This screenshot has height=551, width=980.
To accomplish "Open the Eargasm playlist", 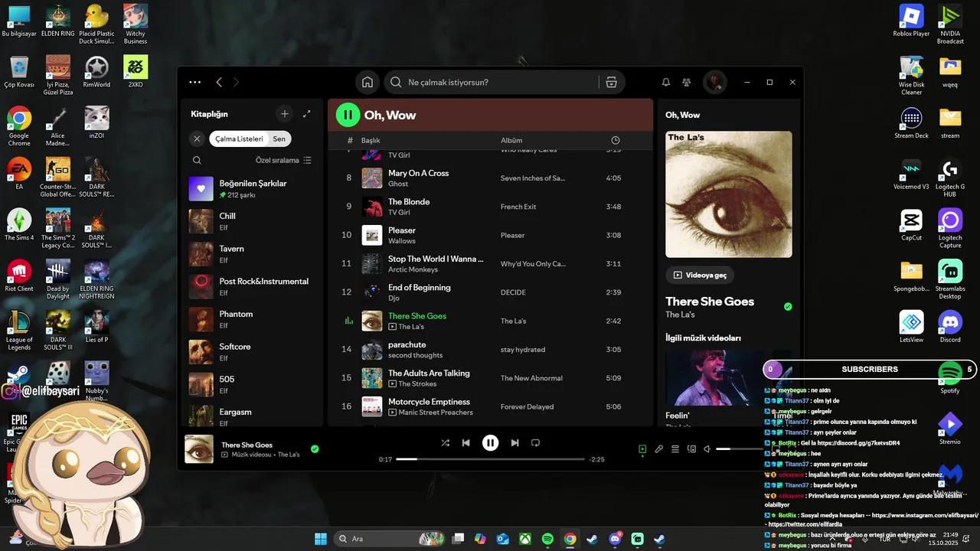I will click(253, 416).
